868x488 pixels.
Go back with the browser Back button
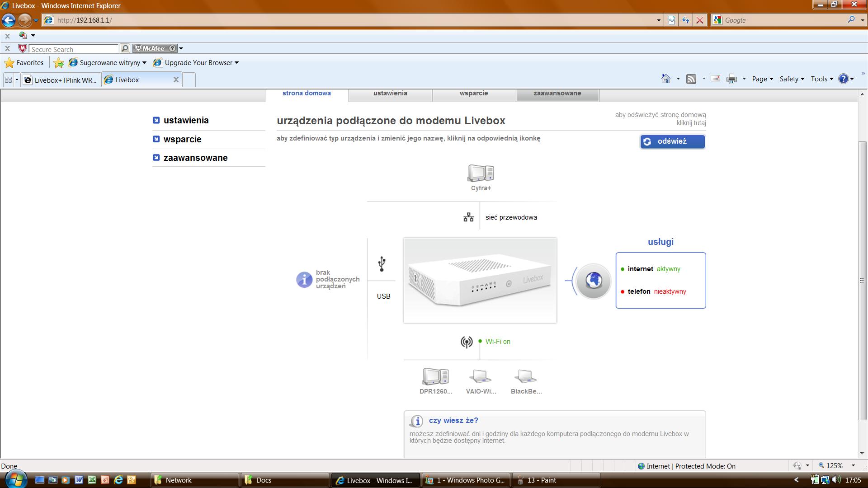coord(9,20)
